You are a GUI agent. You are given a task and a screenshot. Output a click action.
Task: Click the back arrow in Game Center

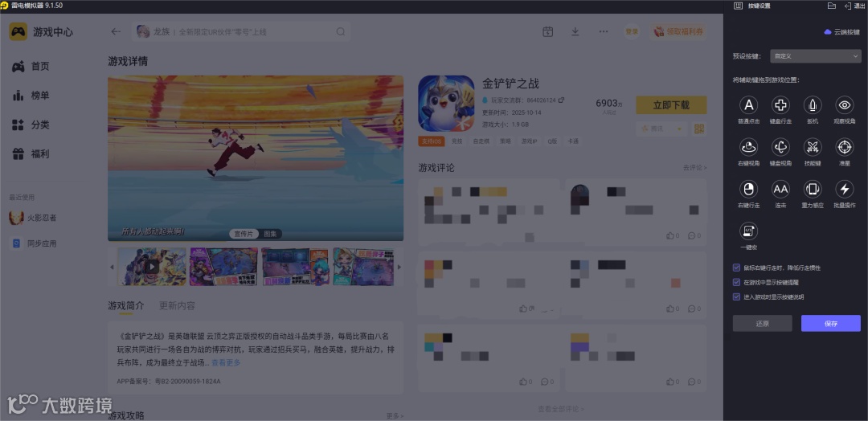click(x=116, y=31)
